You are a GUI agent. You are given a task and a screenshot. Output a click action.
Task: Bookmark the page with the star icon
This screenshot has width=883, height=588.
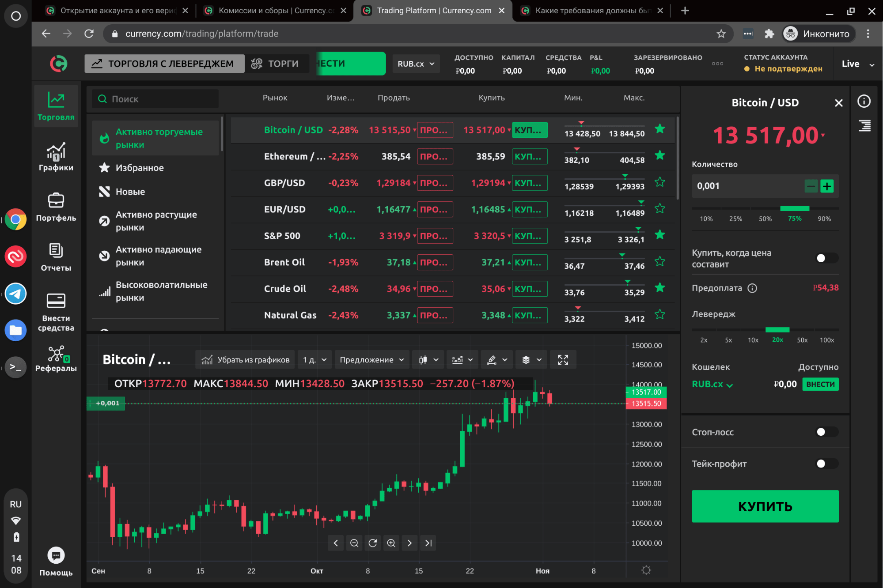[x=721, y=34]
